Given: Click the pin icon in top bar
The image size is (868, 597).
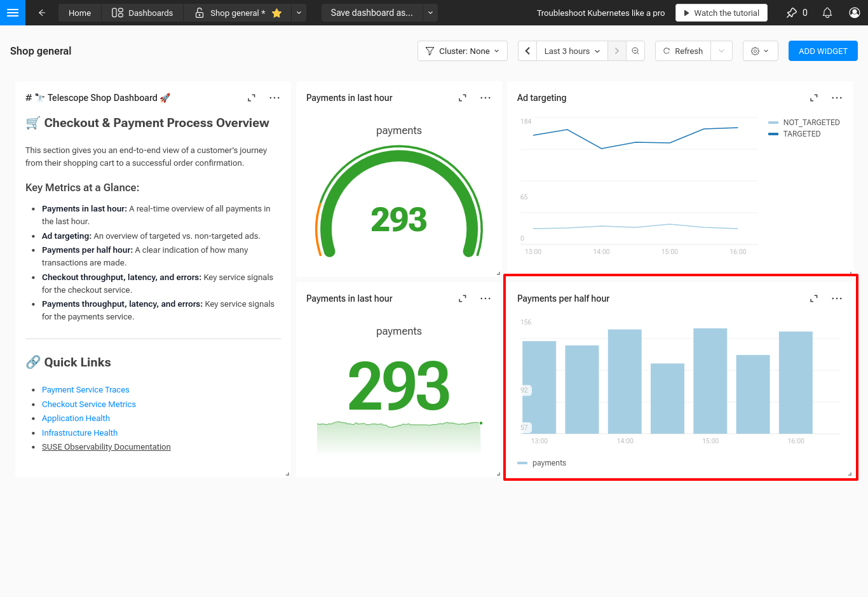Looking at the screenshot, I should tap(792, 13).
